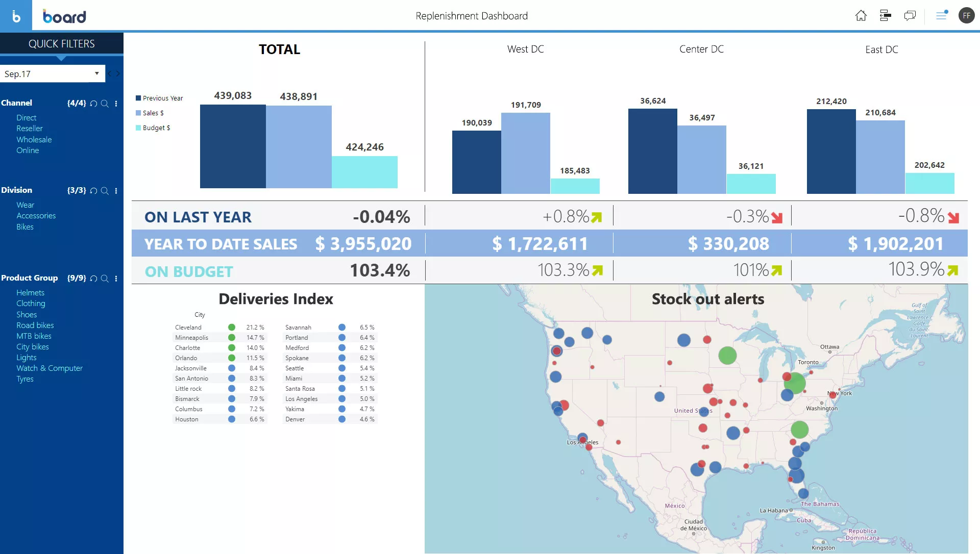Click the Division search/filter icon

(x=105, y=190)
